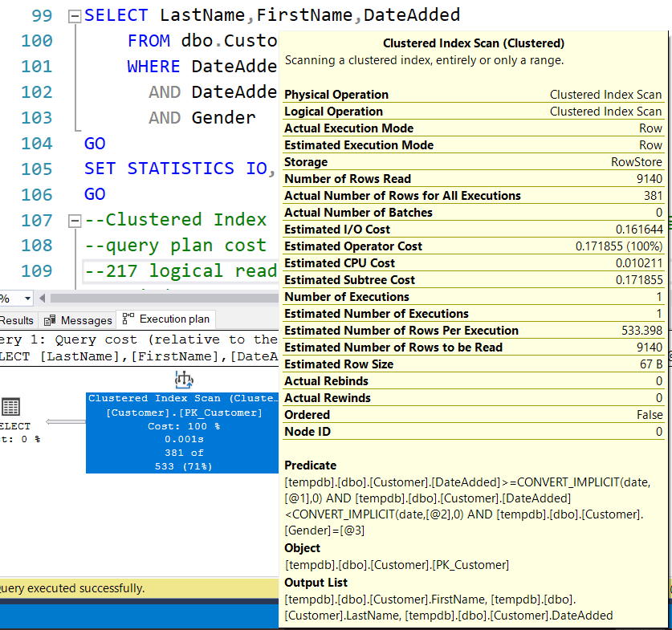Click the SELECT table icon in plan

coord(11,407)
